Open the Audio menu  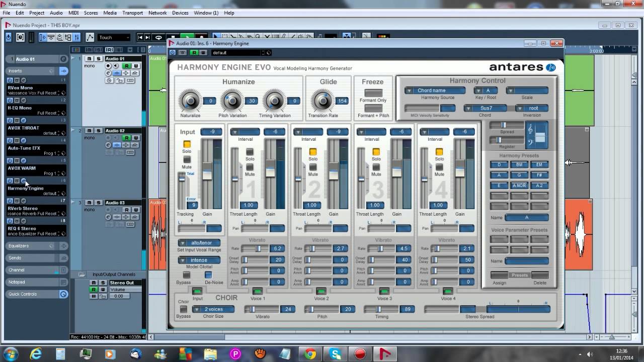pyautogui.click(x=56, y=13)
